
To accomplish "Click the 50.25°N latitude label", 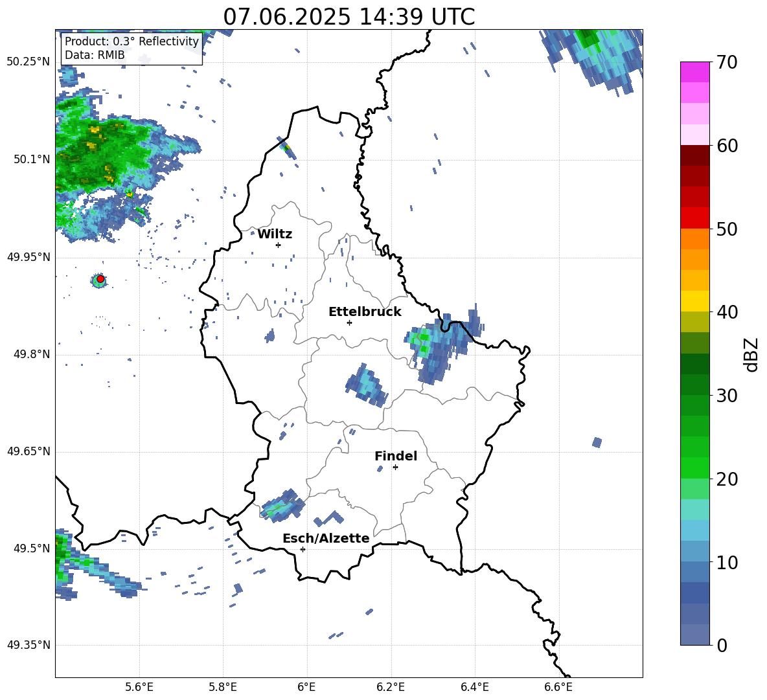I will [x=29, y=62].
